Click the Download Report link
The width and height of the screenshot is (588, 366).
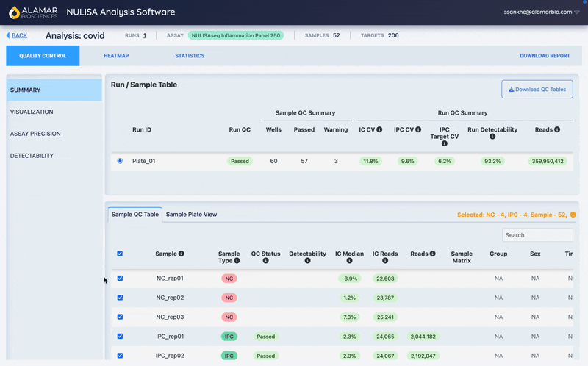click(x=545, y=56)
